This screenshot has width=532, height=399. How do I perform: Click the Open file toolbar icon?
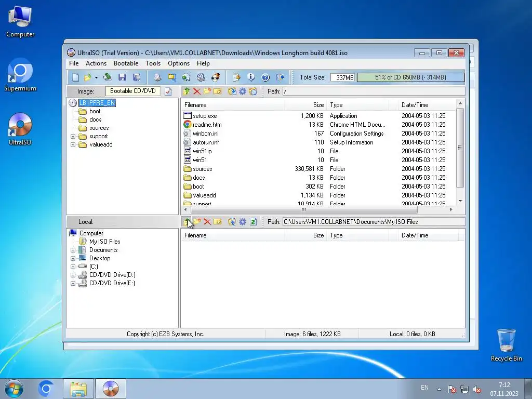click(87, 77)
